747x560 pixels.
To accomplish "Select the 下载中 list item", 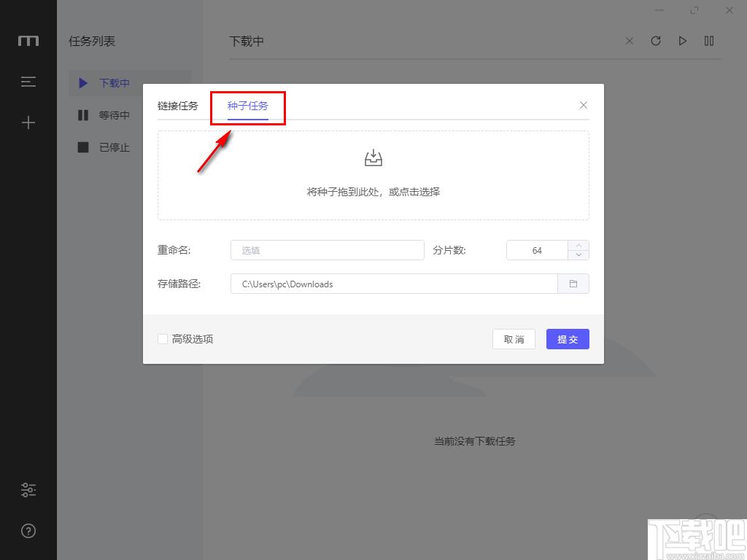I will [130, 83].
